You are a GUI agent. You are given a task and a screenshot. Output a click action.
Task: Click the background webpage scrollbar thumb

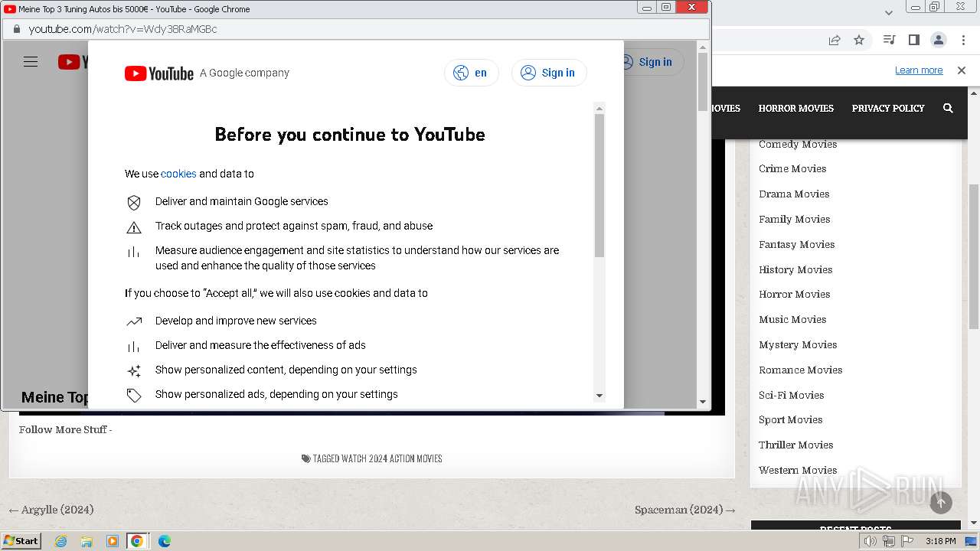[x=974, y=256]
